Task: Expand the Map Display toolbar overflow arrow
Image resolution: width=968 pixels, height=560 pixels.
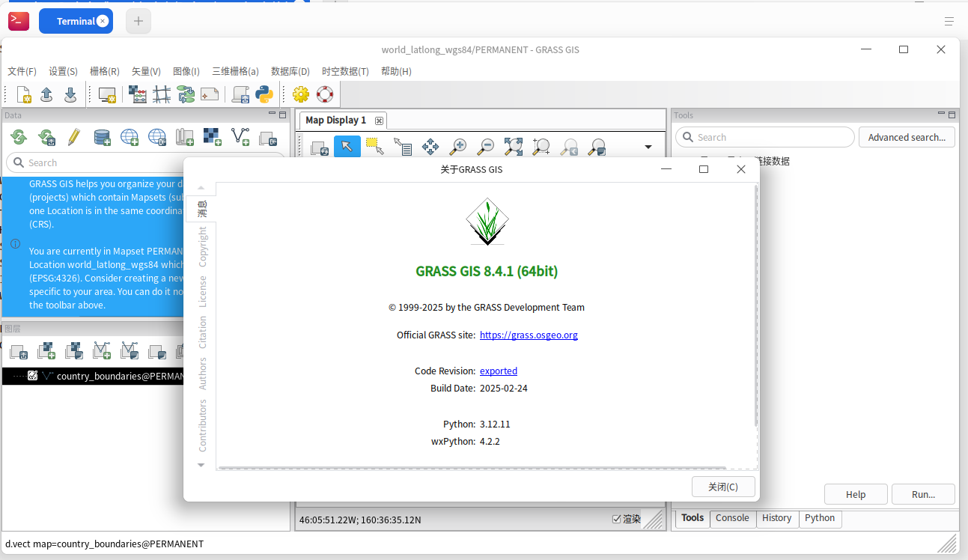Action: [648, 147]
